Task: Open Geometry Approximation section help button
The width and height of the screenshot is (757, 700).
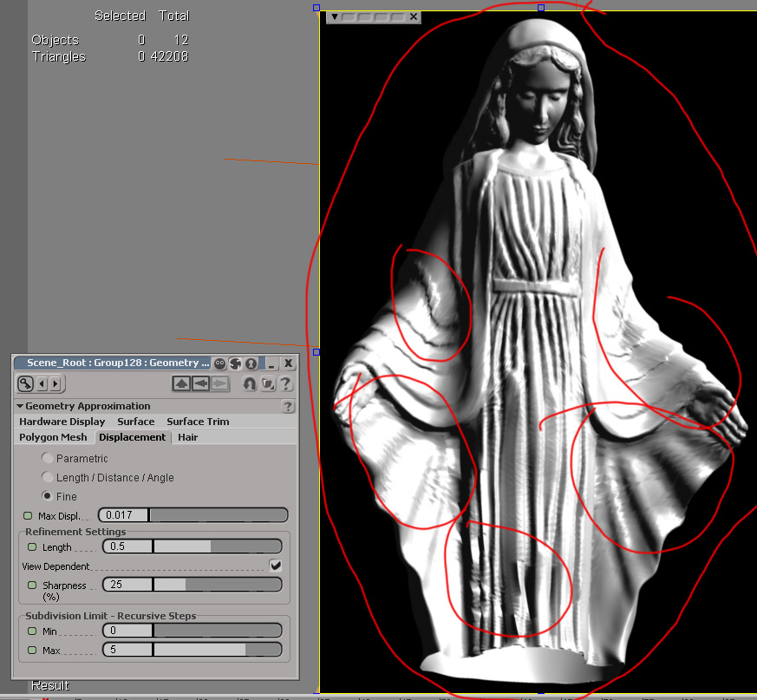Action: 288,406
